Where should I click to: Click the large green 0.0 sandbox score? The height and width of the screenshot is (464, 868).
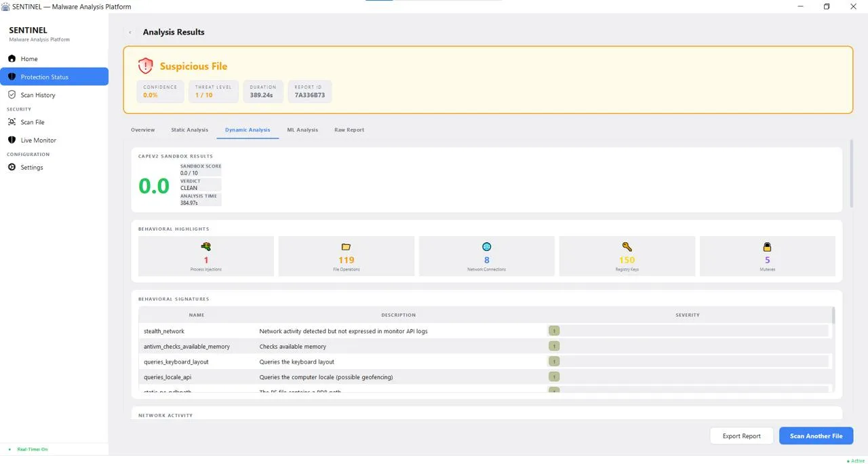point(154,186)
